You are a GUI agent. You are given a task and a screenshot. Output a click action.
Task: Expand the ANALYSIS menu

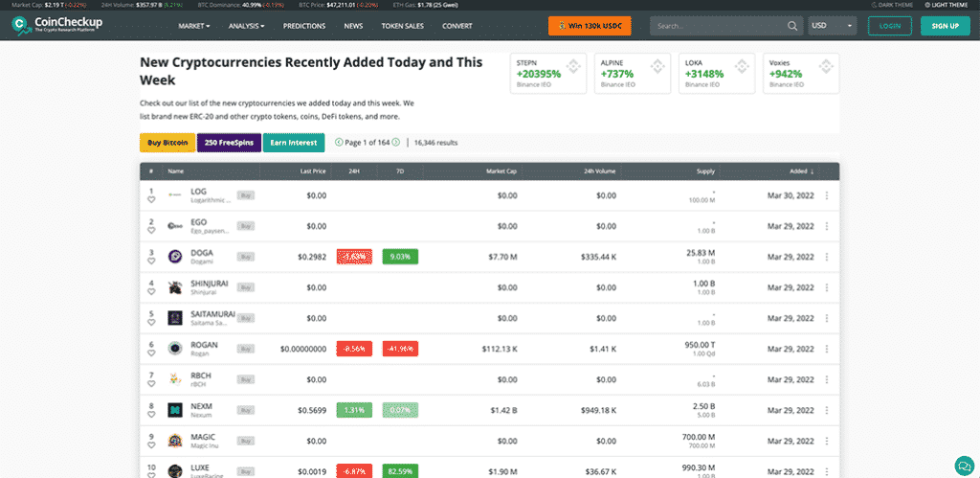coord(246,26)
